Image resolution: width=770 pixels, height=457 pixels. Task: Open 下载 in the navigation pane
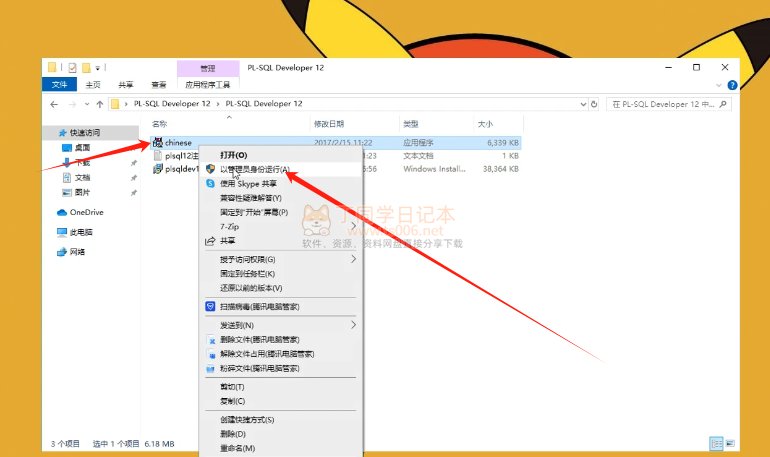(x=82, y=162)
